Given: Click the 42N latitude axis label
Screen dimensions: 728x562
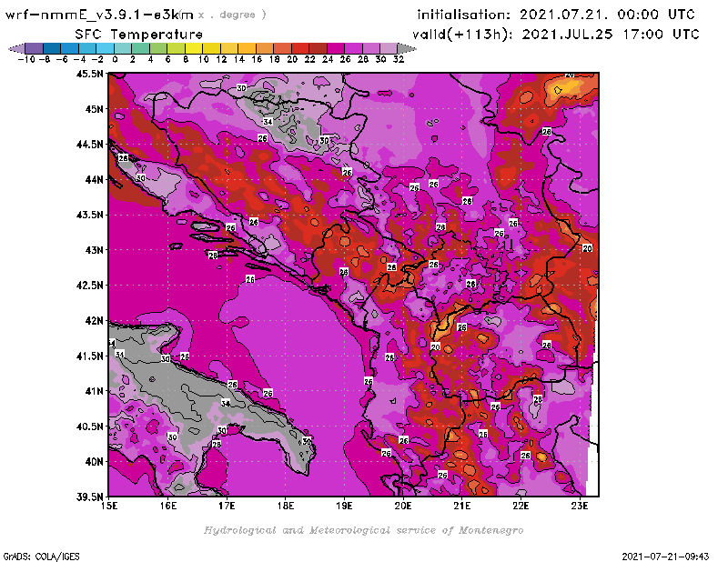Looking at the screenshot, I should click(x=94, y=321).
